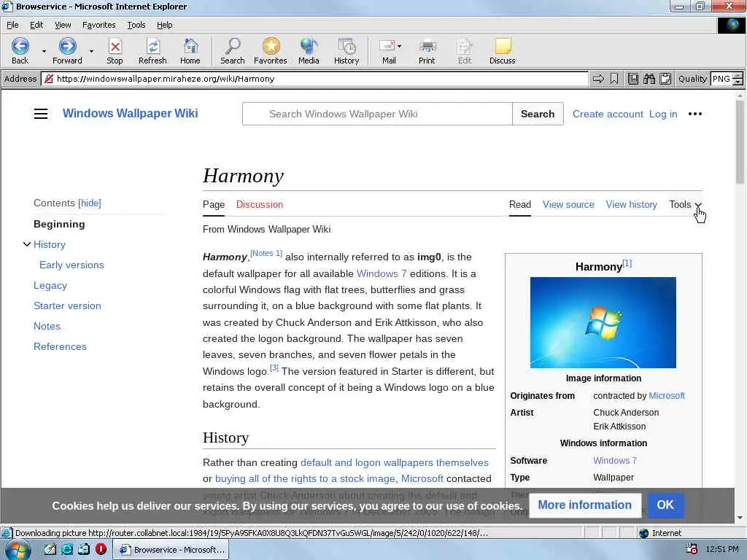Open the Windows Start orb

(18, 550)
